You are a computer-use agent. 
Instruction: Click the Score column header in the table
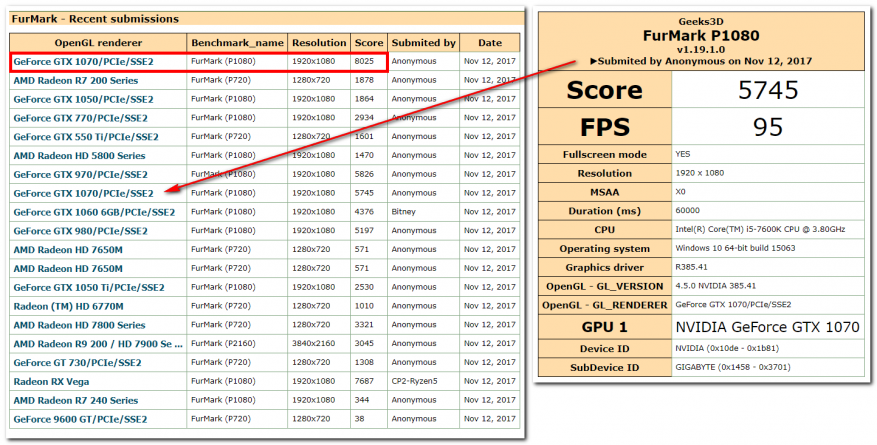tap(369, 43)
